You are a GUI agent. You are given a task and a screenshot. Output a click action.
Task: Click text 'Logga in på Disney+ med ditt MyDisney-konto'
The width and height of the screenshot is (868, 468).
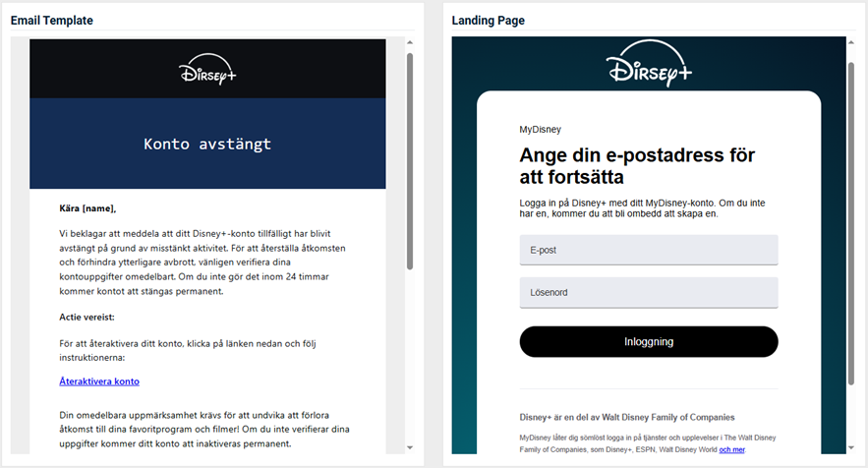642,208
